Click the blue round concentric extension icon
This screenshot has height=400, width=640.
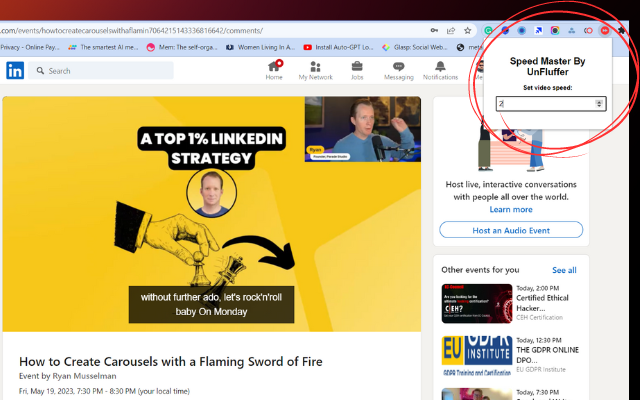click(x=522, y=31)
